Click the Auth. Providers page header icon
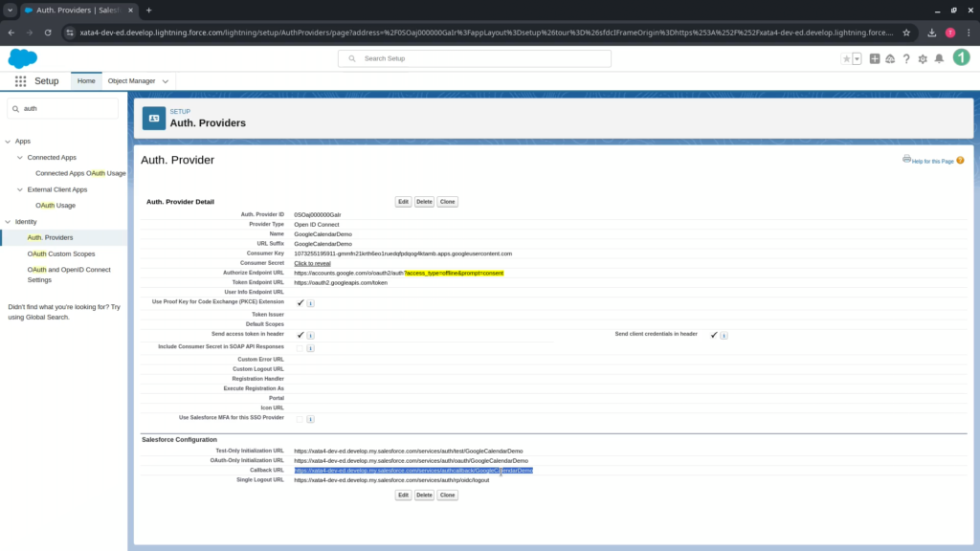This screenshot has width=980, height=551. pos(154,118)
